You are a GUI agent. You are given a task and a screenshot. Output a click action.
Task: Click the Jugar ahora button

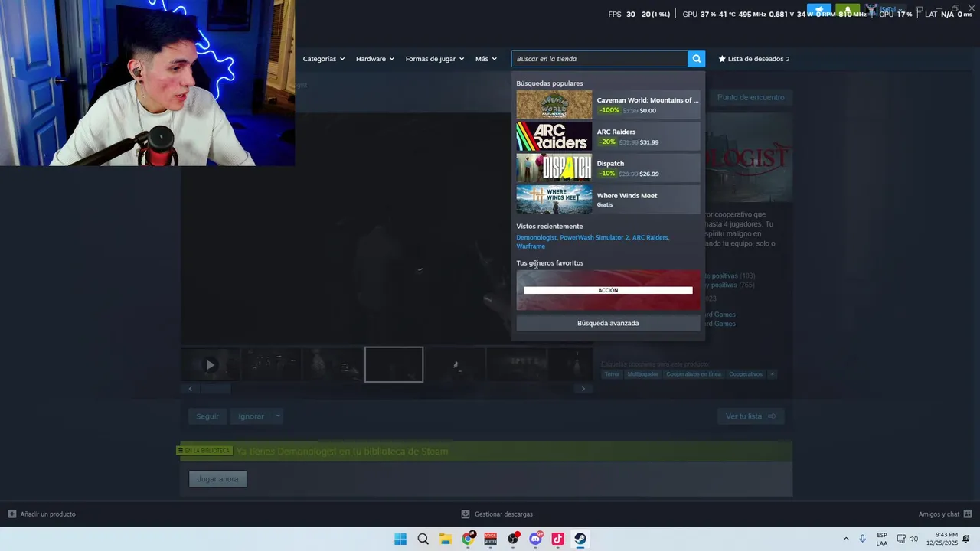point(217,479)
